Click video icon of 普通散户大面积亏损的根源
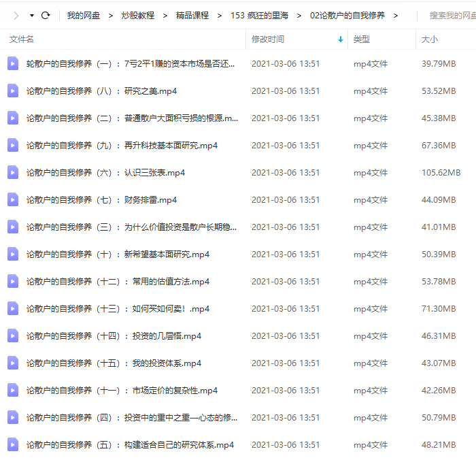The height and width of the screenshot is (460, 476). 13,118
